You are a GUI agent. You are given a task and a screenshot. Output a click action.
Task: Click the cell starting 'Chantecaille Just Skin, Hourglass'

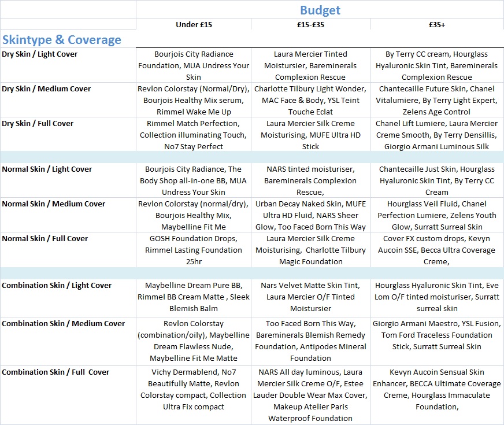pyautogui.click(x=437, y=180)
